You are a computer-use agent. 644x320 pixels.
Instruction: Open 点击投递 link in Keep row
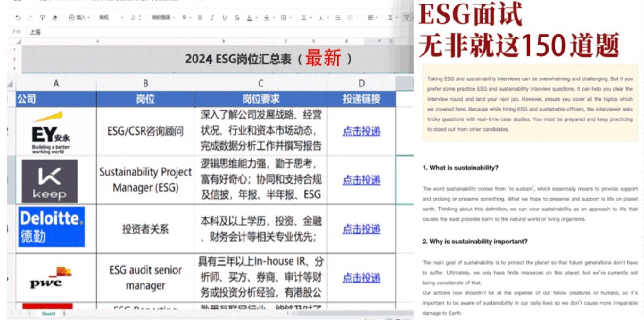pyautogui.click(x=362, y=180)
